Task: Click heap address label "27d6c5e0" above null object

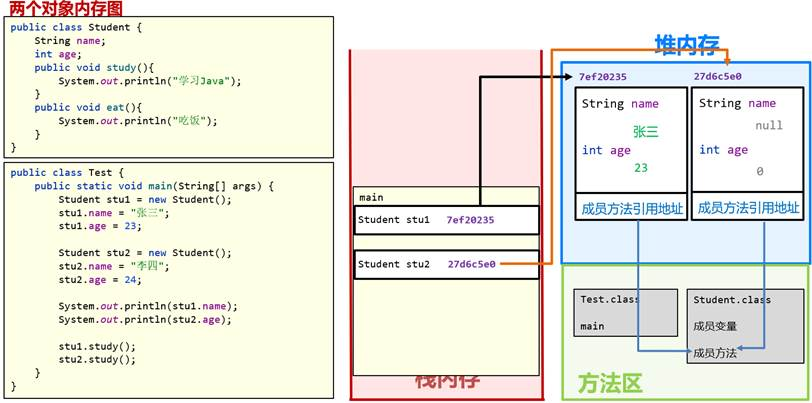Action: [718, 77]
